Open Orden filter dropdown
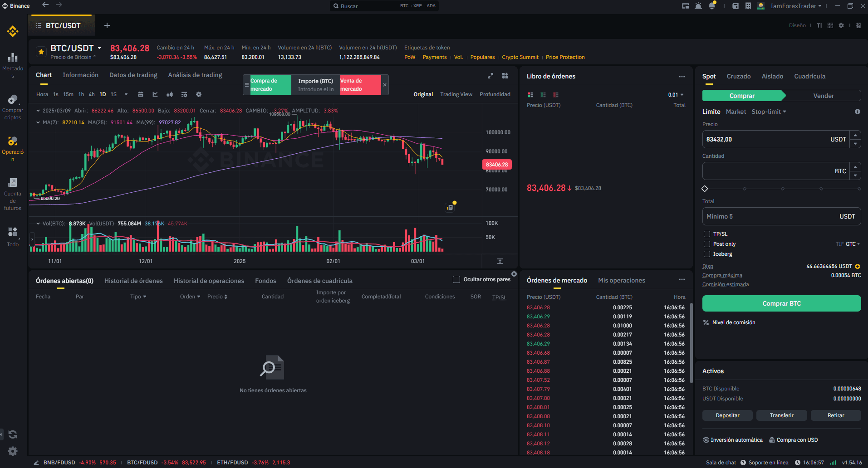Screen dimensions: 868x468 (190, 297)
